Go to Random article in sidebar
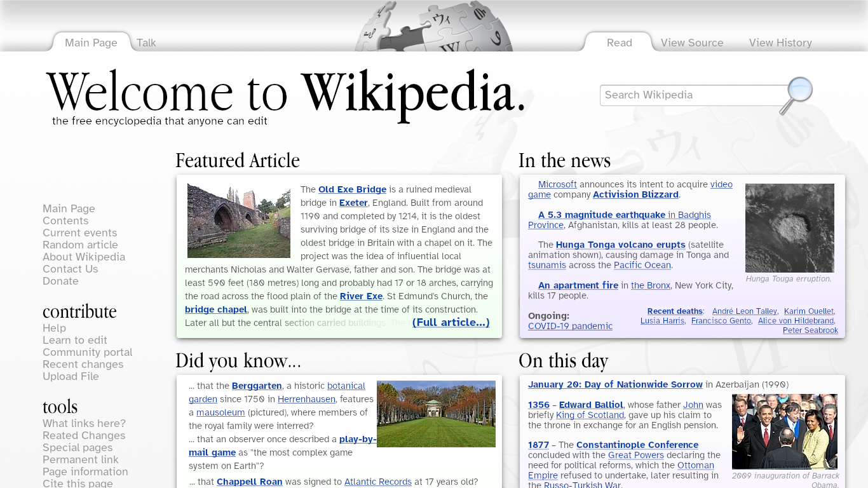This screenshot has width=868, height=488. tap(80, 245)
